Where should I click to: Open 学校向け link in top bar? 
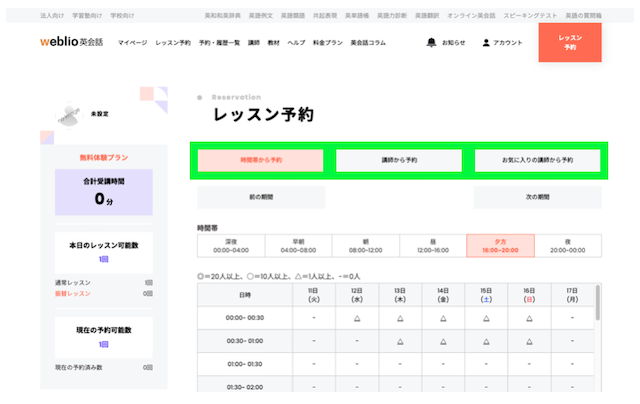[x=122, y=16]
